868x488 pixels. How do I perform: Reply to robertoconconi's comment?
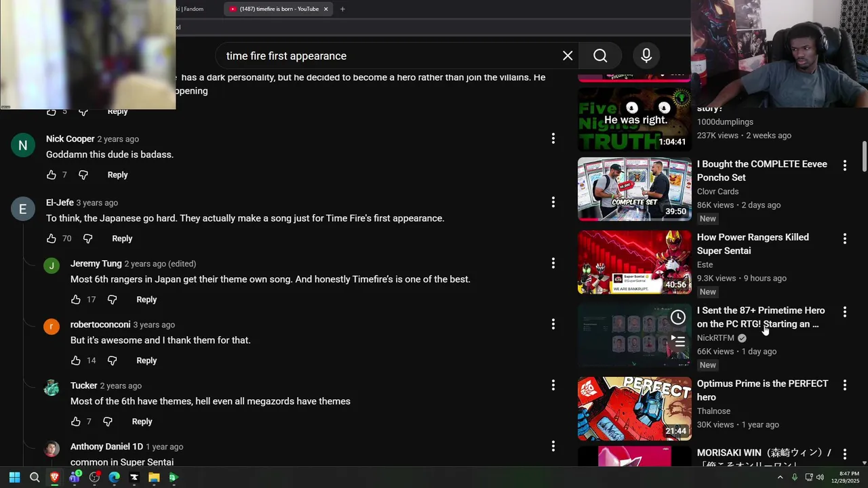(146, 361)
